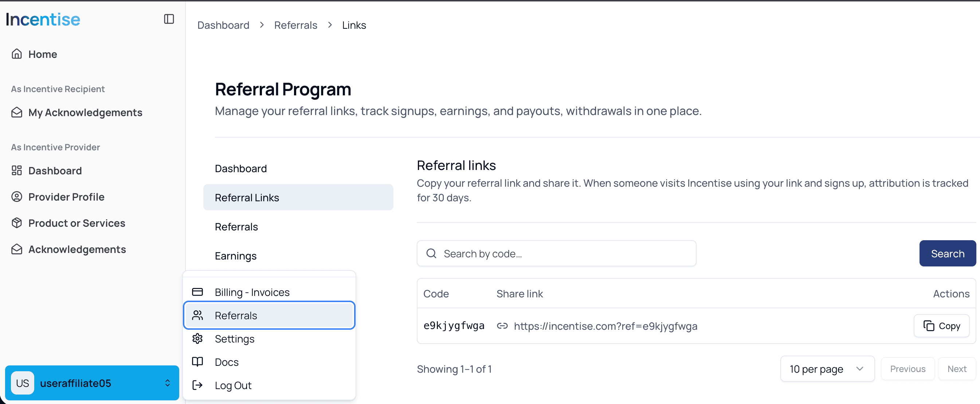Open the Referrals breadcrumb chevron menu

pos(329,25)
